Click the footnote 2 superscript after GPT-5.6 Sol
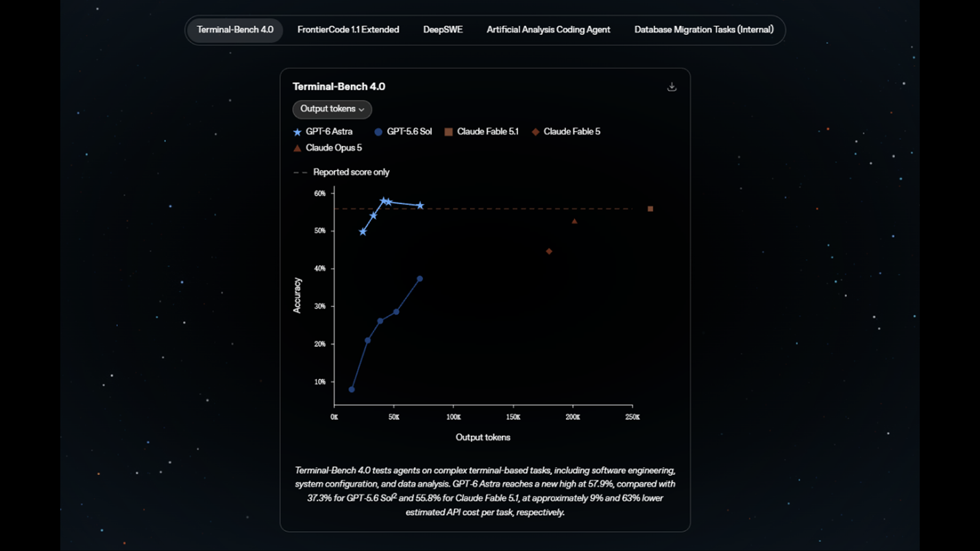980x551 pixels. tap(395, 495)
